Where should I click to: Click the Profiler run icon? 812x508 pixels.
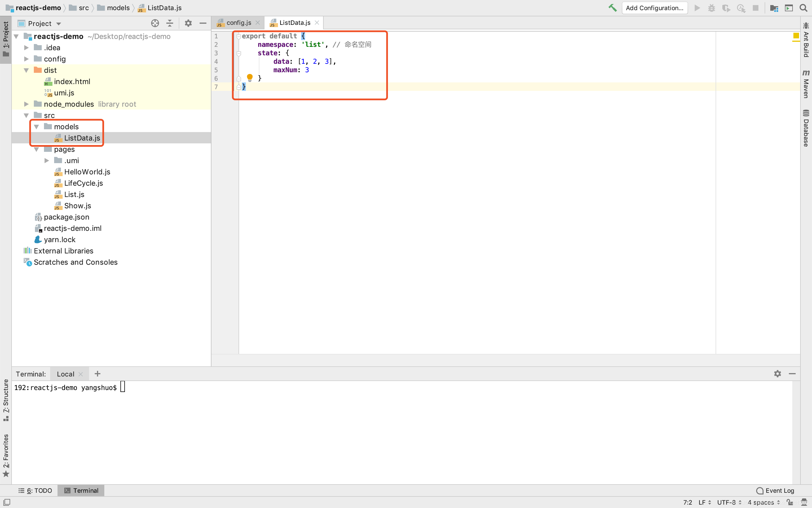tap(741, 8)
